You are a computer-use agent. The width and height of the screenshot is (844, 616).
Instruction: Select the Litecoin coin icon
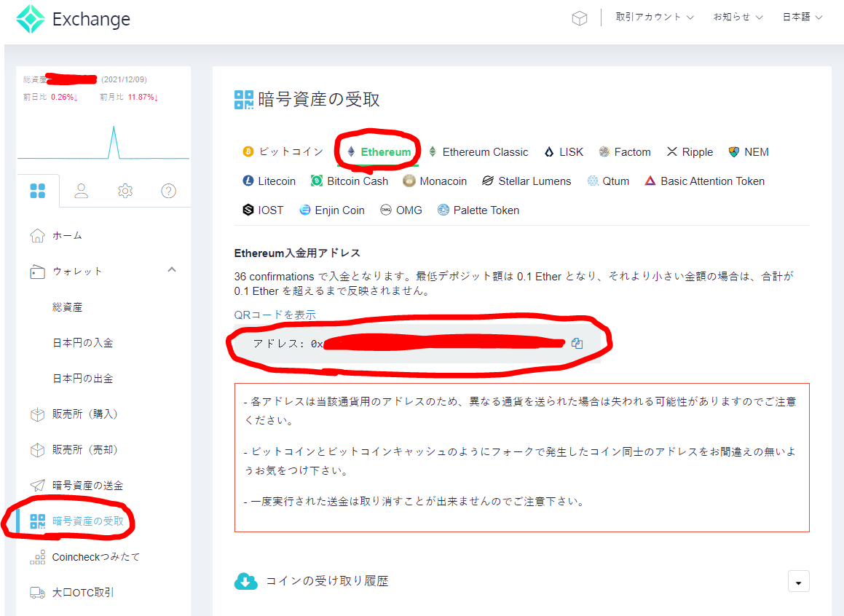point(248,181)
